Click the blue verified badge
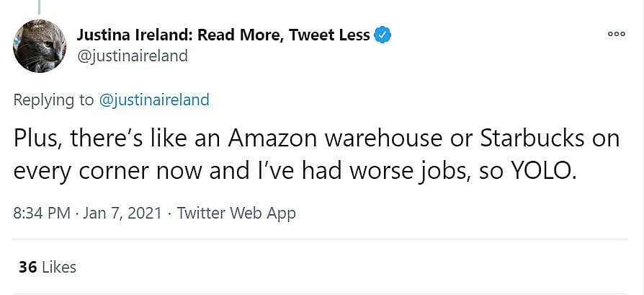This screenshot has height=295, width=644. [x=384, y=35]
